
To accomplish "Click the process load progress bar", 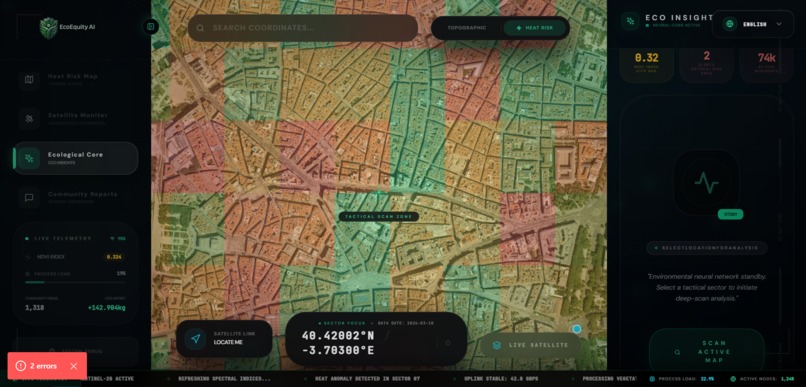I will 75,282.
